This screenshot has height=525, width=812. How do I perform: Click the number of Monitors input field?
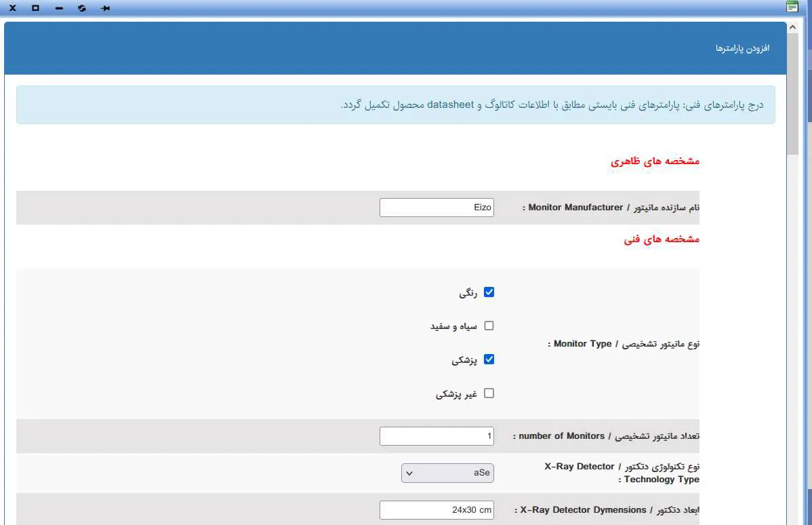click(437, 436)
